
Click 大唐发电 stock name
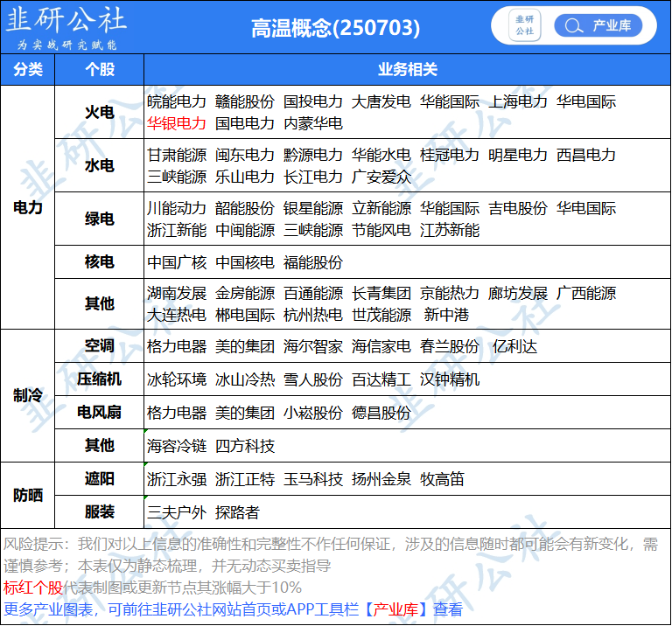(381, 101)
